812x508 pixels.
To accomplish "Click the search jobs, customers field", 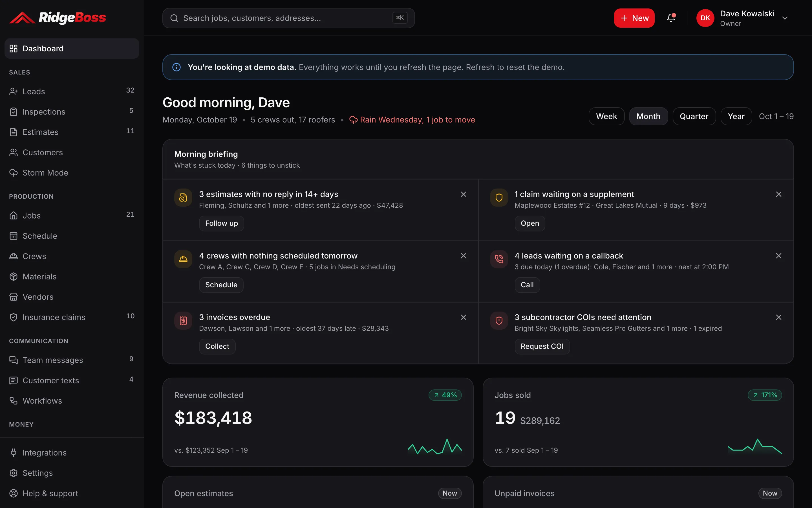I will point(288,18).
